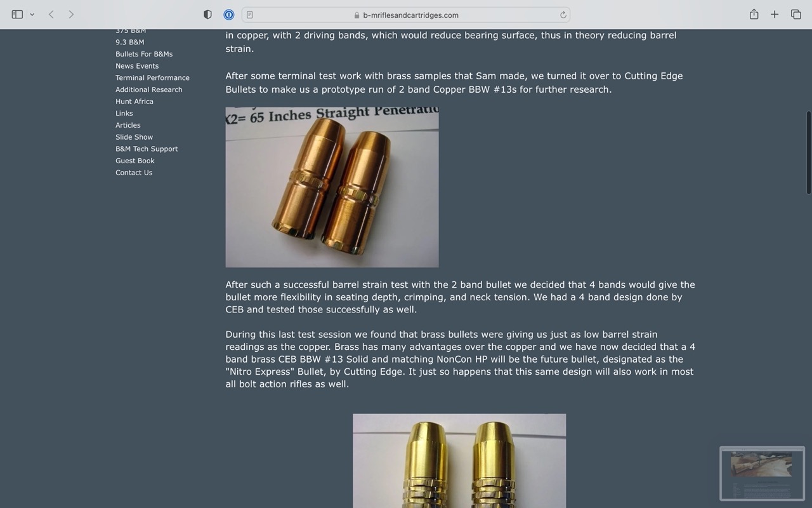The height and width of the screenshot is (508, 812).
Task: Show the Reader view page icon
Action: 250,15
